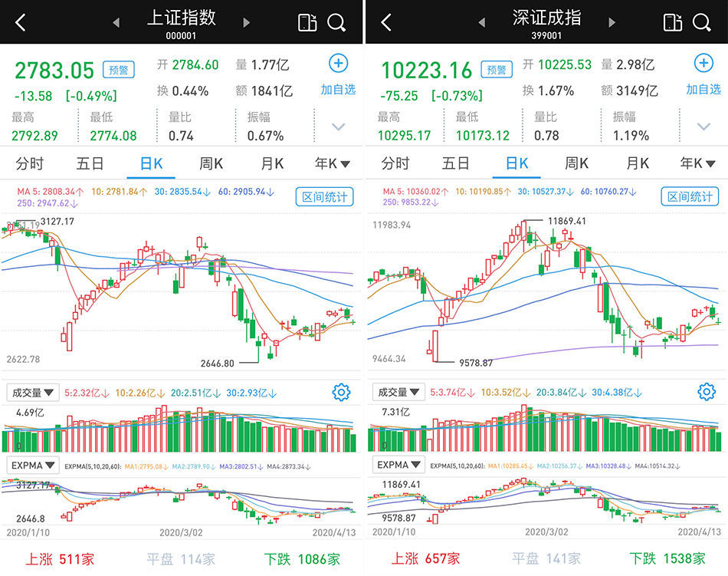
Task: Tap 加自选 label for 深证成指
Action: (703, 89)
